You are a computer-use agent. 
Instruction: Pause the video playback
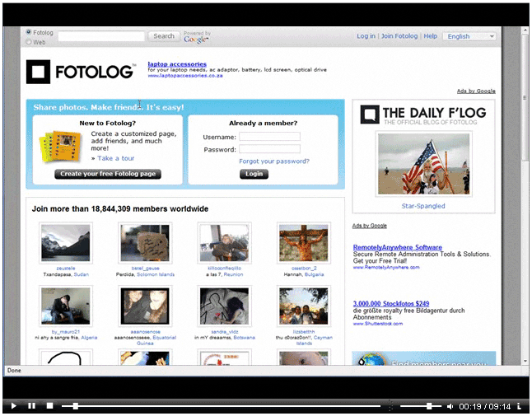tap(31, 406)
